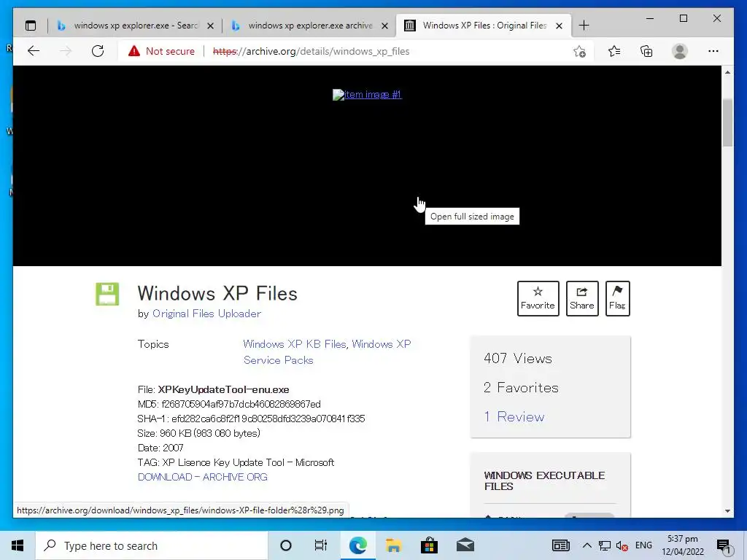Image resolution: width=747 pixels, height=560 pixels.
Task: Open the Windows XP KB Files topic
Action: (295, 344)
